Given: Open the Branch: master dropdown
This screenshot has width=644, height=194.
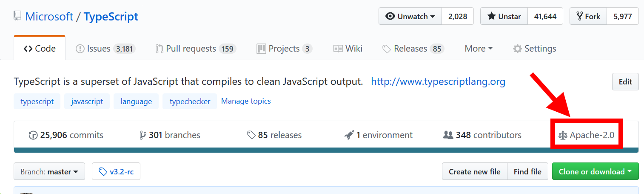Looking at the screenshot, I should click(x=49, y=172).
